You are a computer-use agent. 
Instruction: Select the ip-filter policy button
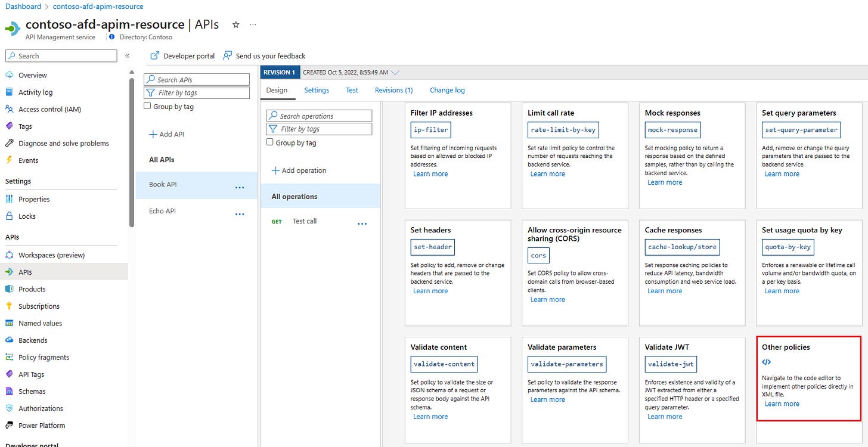click(x=431, y=129)
